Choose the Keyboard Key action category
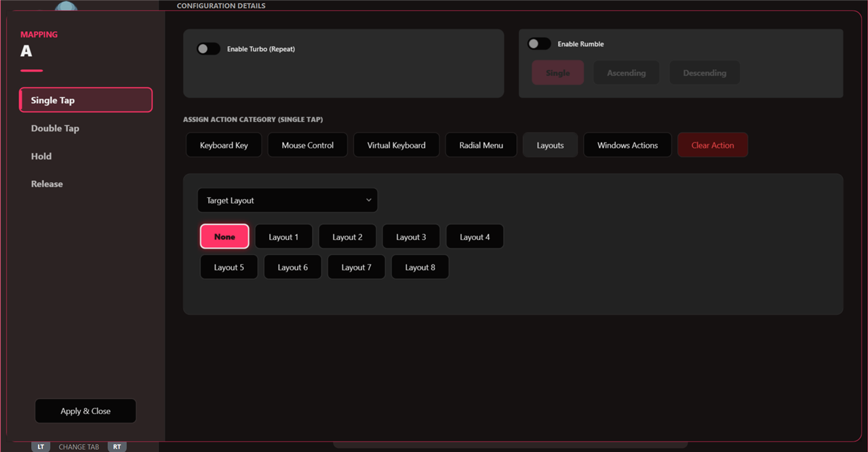 point(224,145)
